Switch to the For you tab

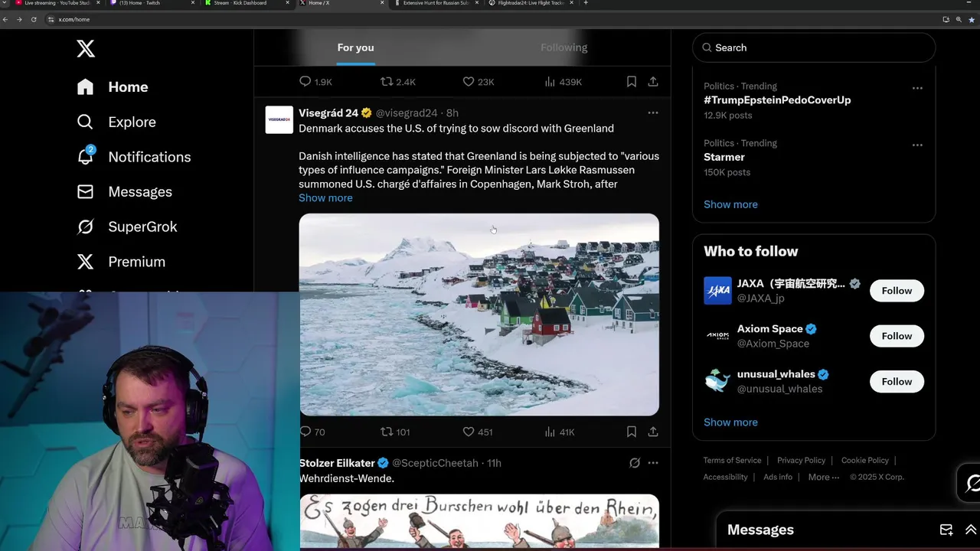[356, 47]
